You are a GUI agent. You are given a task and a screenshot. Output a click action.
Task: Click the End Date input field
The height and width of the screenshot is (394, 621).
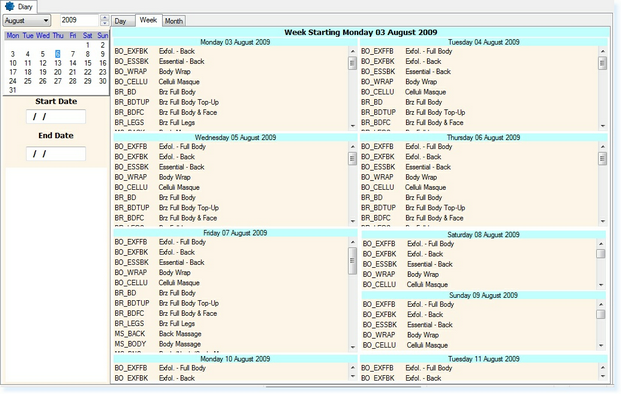click(56, 154)
